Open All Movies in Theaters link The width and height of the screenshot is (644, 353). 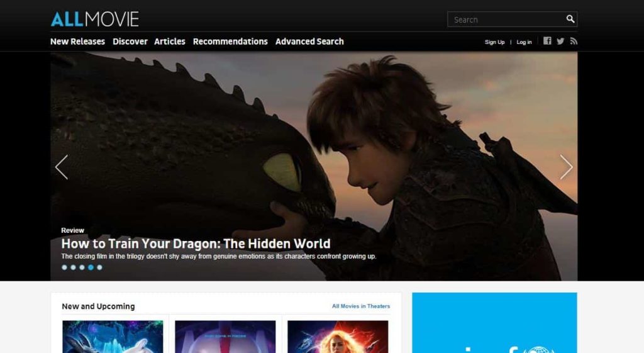361,306
